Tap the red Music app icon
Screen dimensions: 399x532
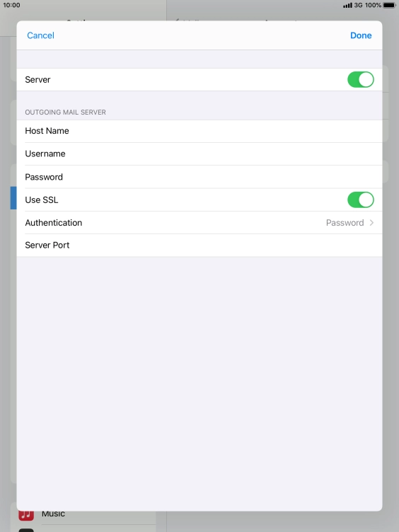point(26,515)
